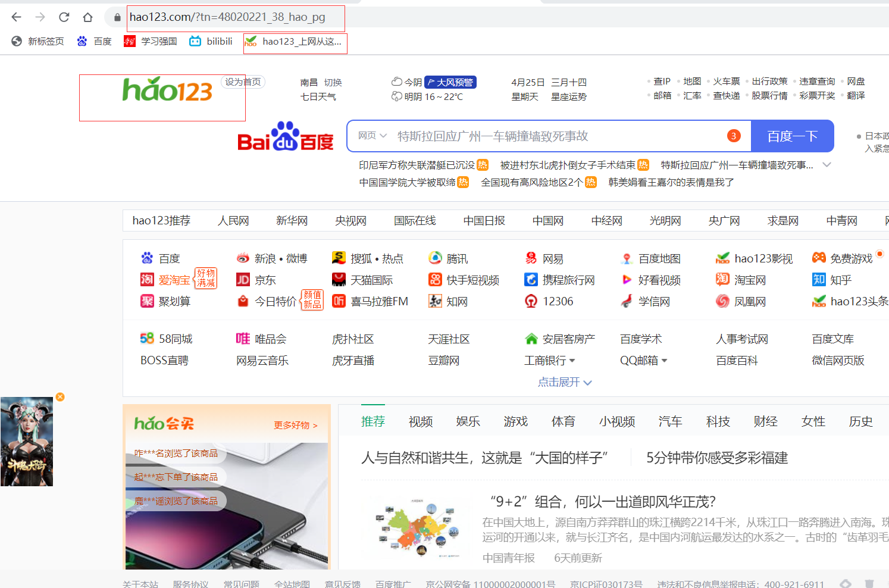Reload the page with the refresh icon

tap(64, 17)
